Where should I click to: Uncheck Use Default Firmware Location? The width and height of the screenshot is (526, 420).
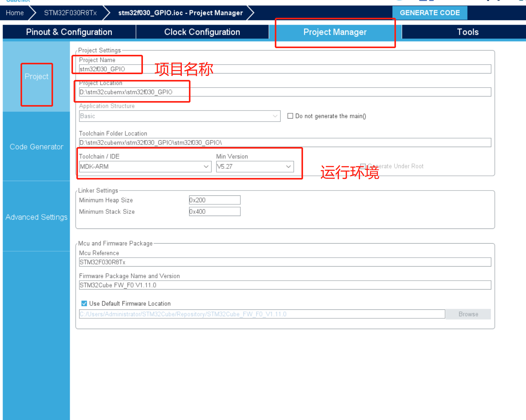click(x=84, y=303)
